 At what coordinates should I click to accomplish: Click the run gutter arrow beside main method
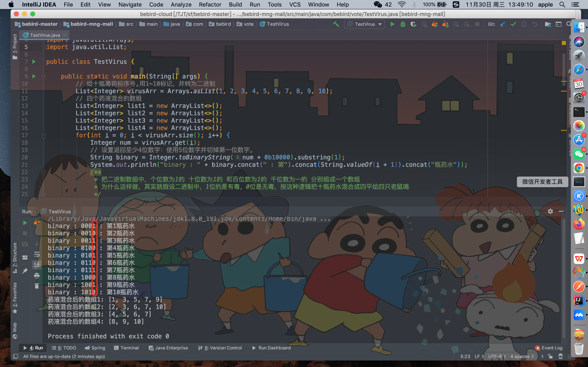[x=34, y=76]
